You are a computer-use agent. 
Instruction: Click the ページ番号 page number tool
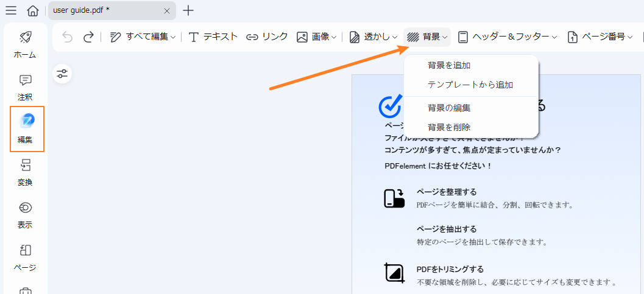click(x=596, y=37)
